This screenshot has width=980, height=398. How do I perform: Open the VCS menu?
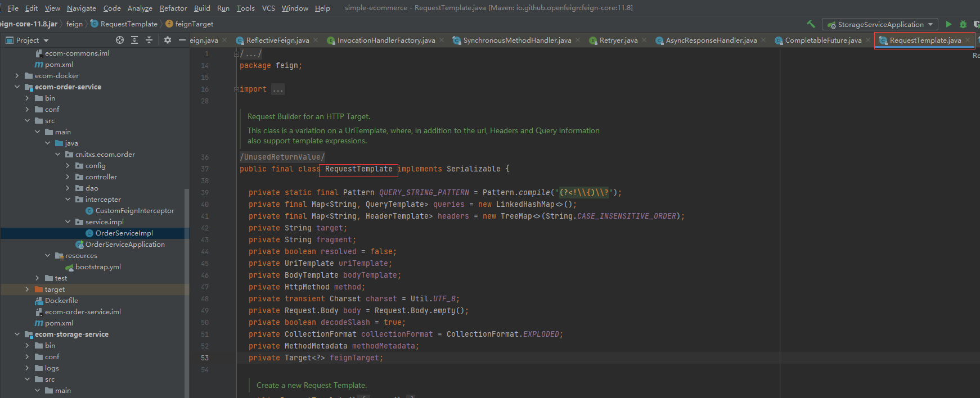[268, 8]
